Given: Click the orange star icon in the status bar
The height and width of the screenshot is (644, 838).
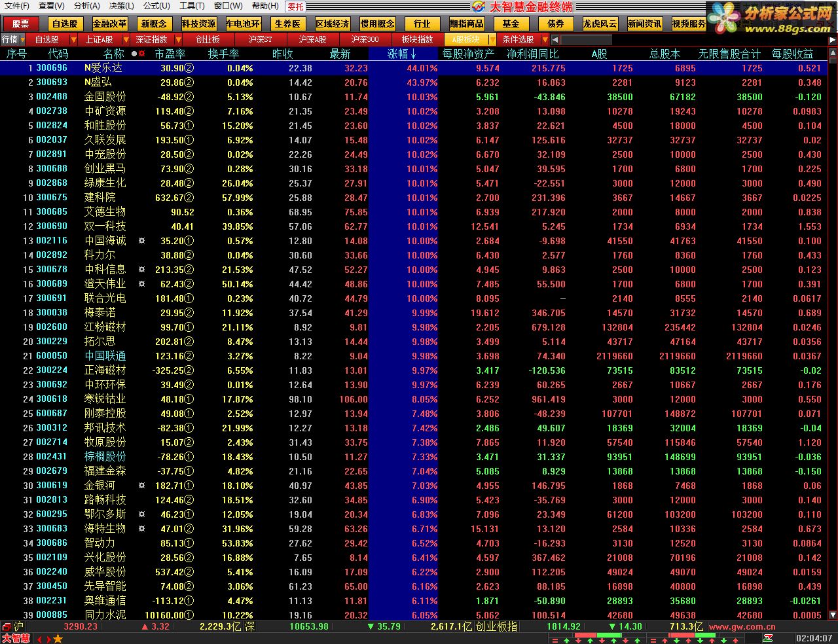Looking at the screenshot, I should tap(58, 638).
